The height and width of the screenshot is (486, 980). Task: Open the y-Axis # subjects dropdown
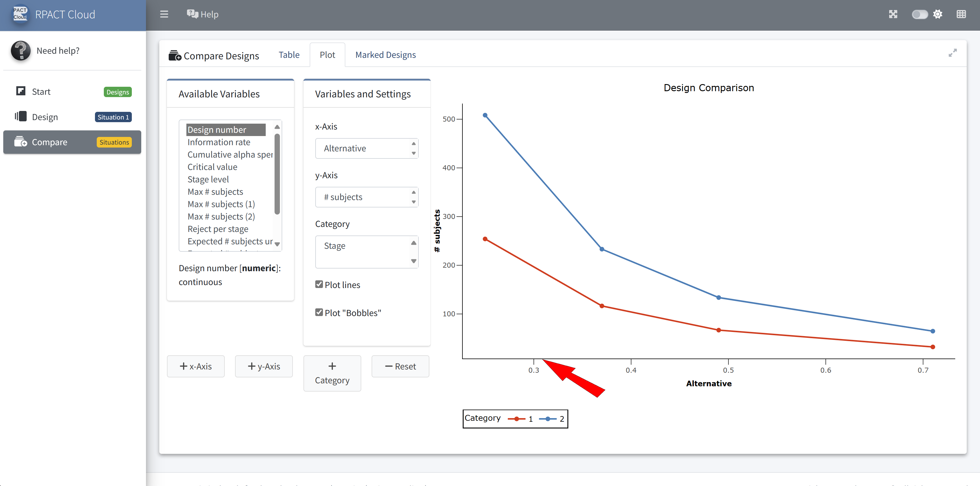(x=366, y=197)
